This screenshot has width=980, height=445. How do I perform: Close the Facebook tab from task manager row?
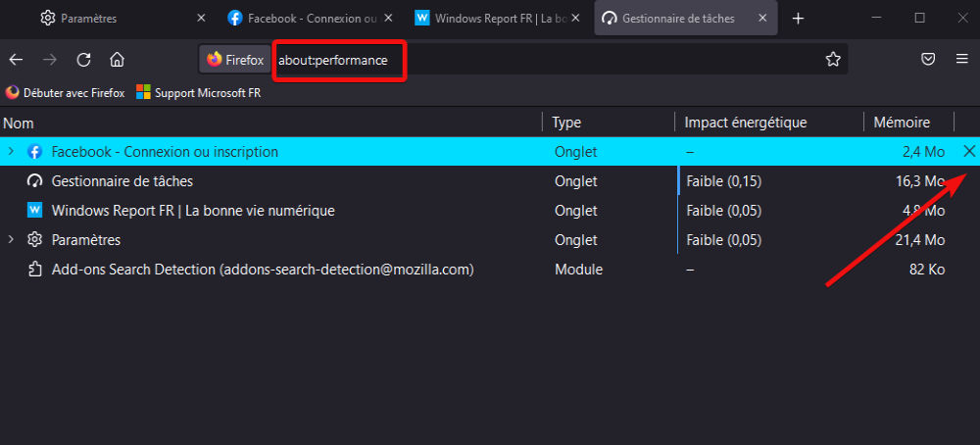[969, 151]
